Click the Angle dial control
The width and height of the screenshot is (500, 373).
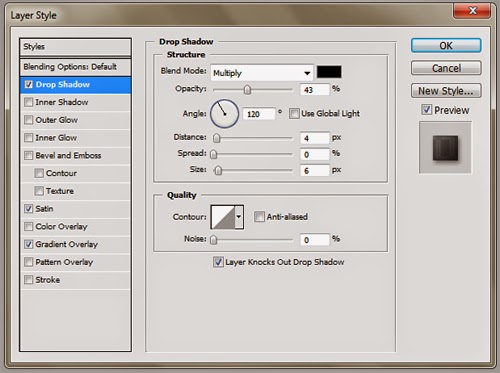pyautogui.click(x=224, y=114)
